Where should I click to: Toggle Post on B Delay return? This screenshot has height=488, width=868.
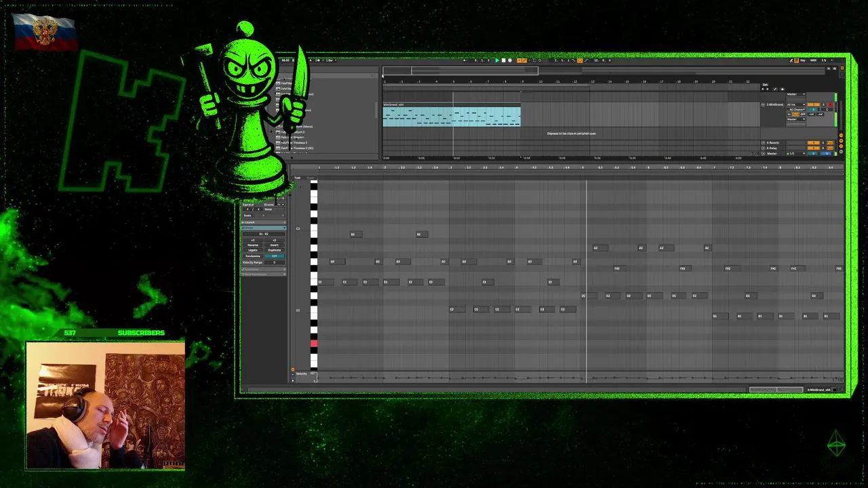pos(830,148)
